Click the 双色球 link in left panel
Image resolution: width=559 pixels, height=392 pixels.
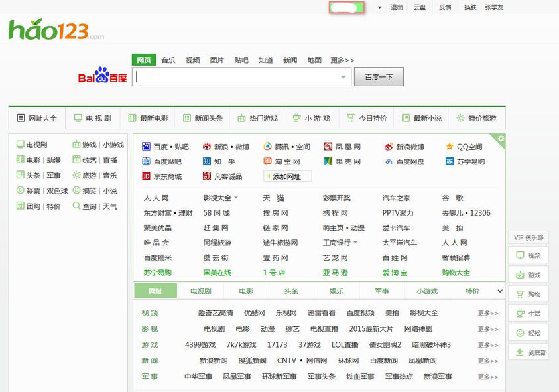point(57,191)
